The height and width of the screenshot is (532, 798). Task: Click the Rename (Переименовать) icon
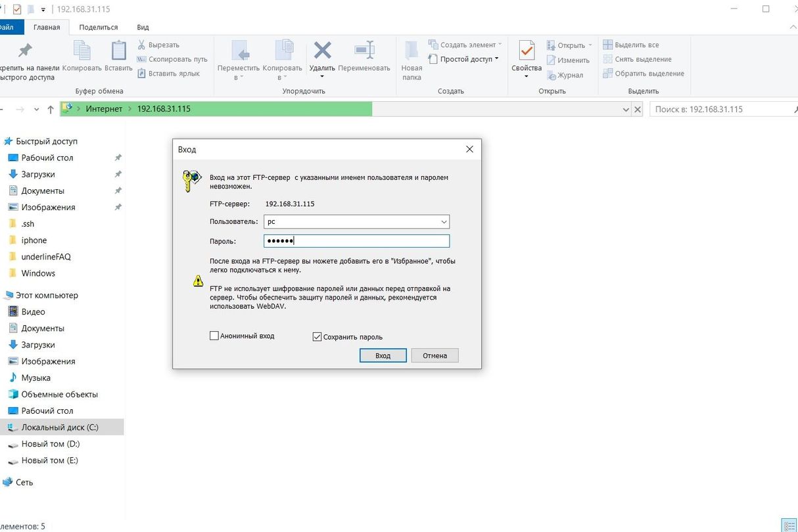click(x=364, y=51)
